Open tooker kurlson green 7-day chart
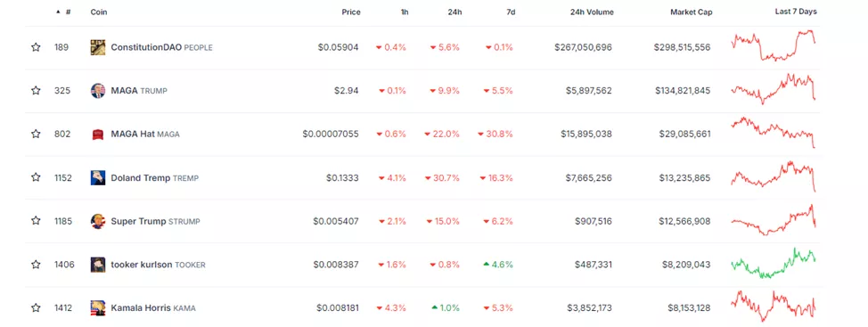This screenshot has width=868, height=327. [x=774, y=263]
